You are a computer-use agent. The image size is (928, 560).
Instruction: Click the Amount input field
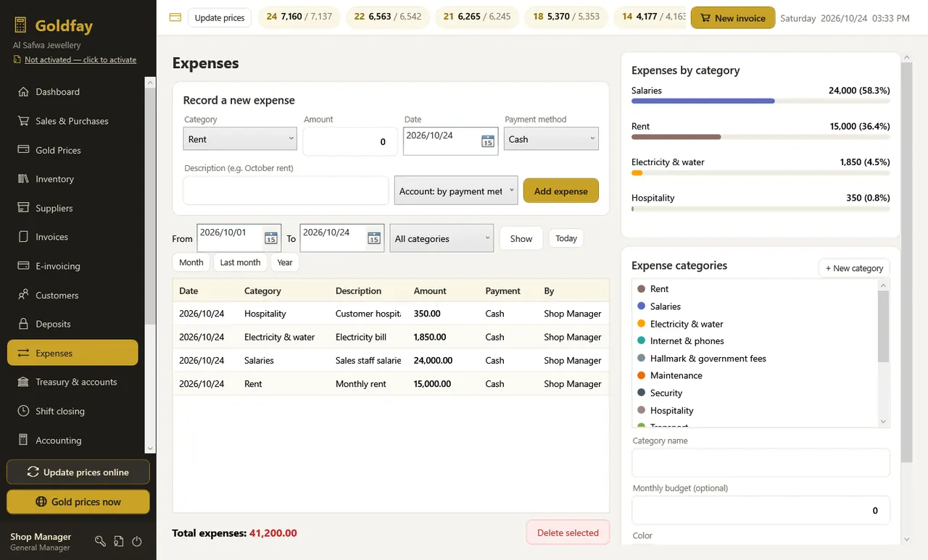coord(350,141)
